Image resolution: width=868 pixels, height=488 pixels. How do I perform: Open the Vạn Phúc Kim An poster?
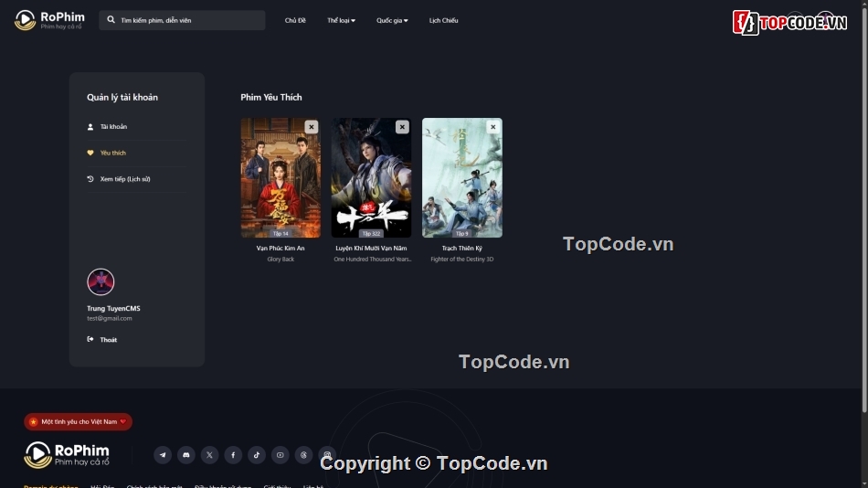281,178
